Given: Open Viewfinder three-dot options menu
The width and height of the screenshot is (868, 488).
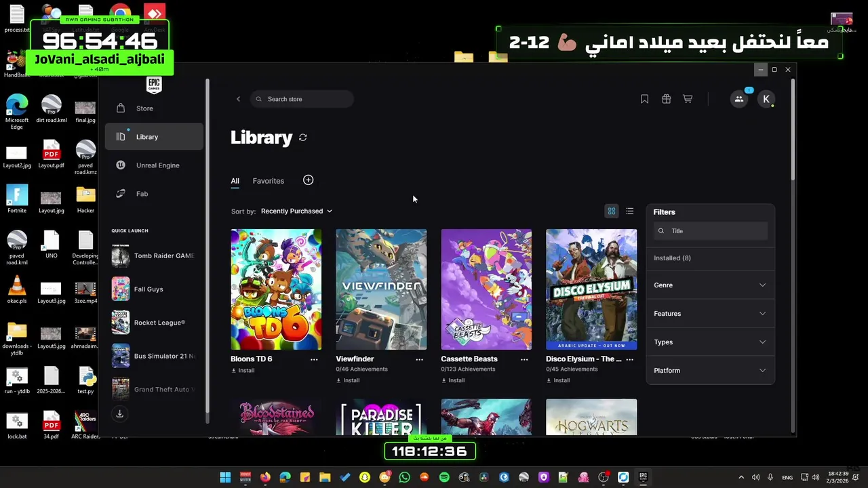Looking at the screenshot, I should point(419,359).
